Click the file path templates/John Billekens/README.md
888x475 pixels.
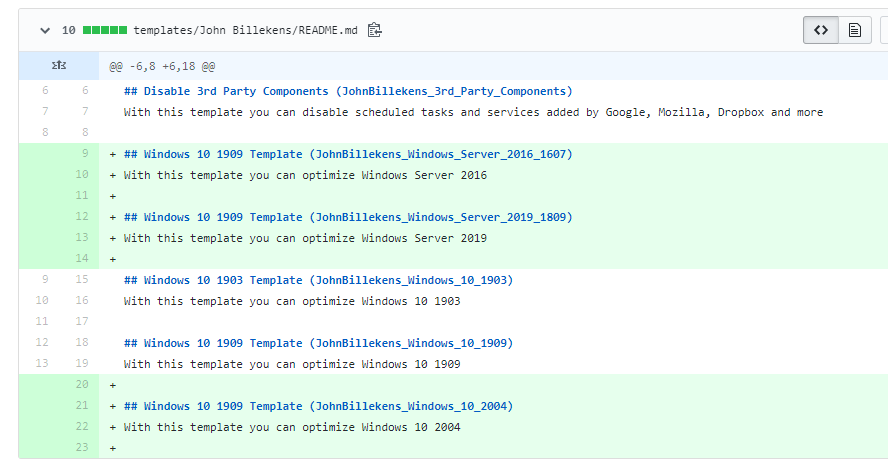tap(245, 31)
